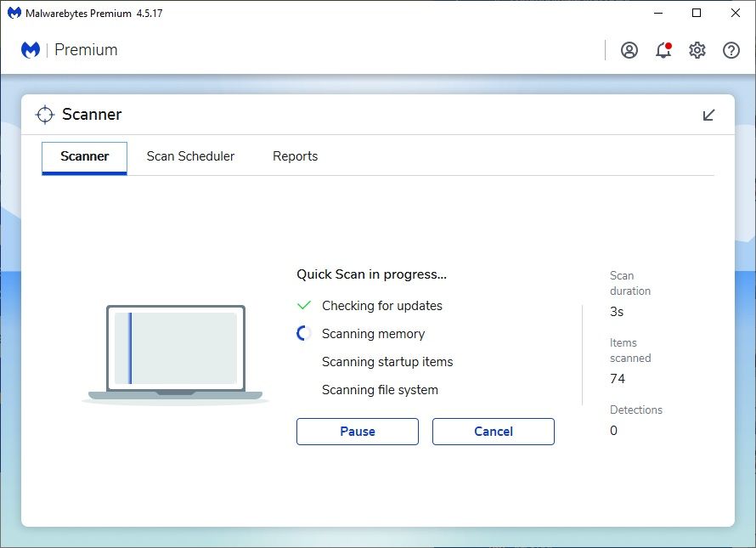Open the help question mark icon

[x=731, y=50]
